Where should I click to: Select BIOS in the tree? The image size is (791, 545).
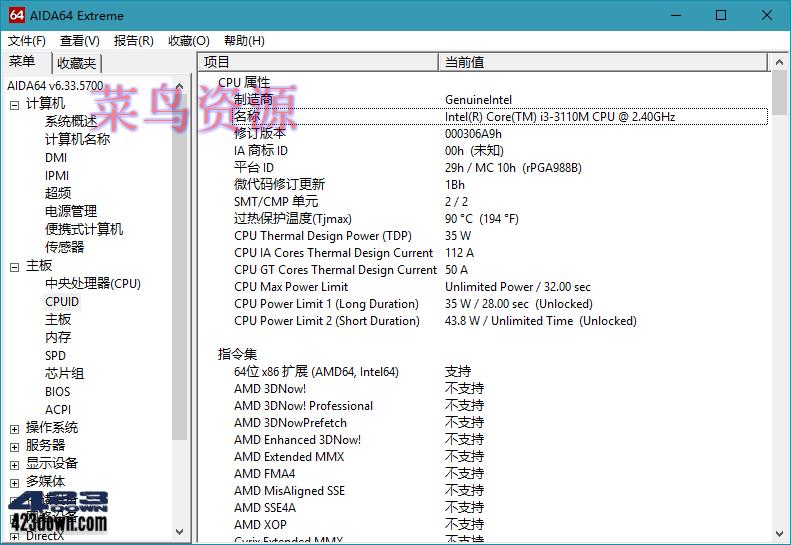(58, 392)
